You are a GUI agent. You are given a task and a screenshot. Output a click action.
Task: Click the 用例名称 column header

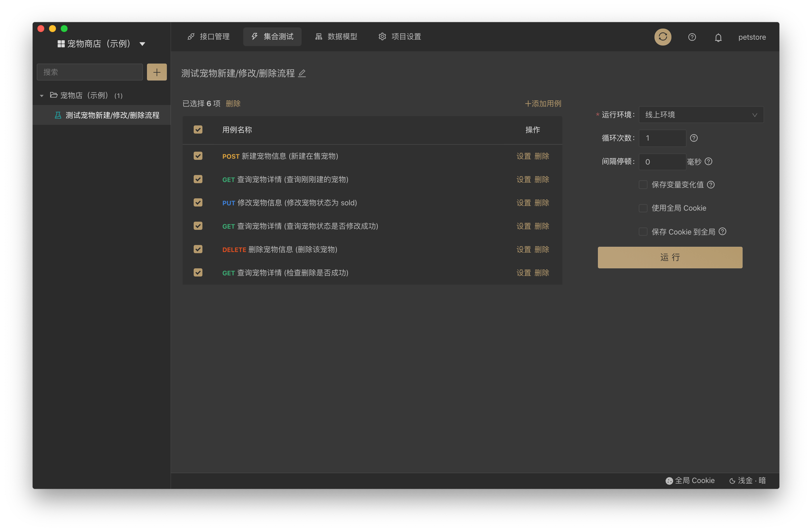[x=237, y=130]
